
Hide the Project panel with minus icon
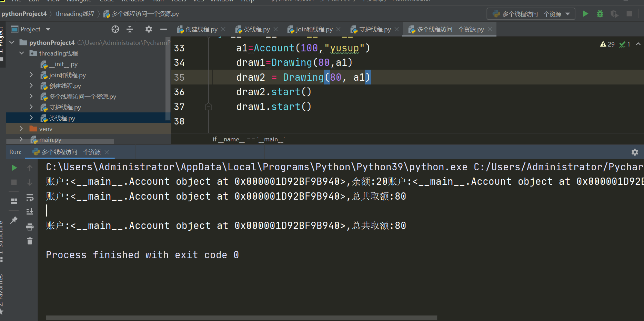tap(163, 29)
